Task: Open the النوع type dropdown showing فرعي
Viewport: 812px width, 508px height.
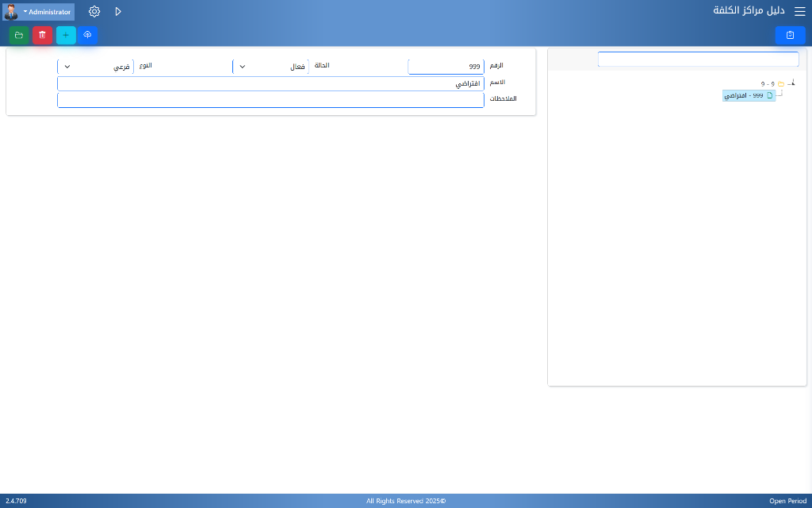Action: point(95,67)
